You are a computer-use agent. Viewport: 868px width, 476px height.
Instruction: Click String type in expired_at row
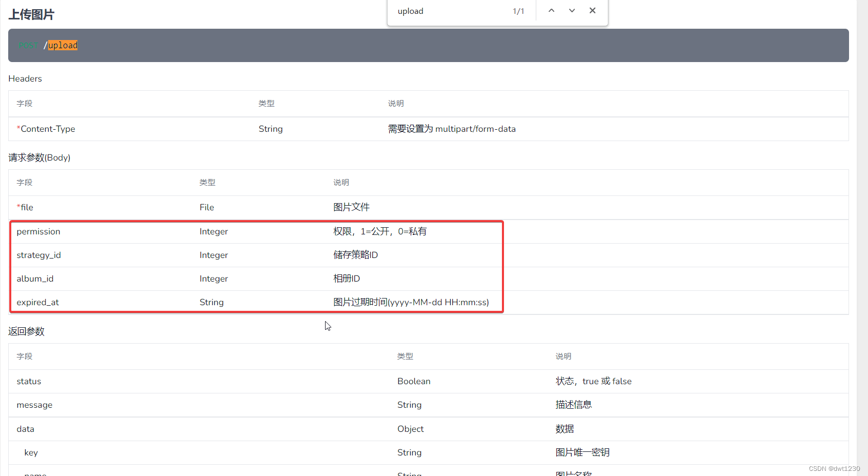tap(212, 302)
